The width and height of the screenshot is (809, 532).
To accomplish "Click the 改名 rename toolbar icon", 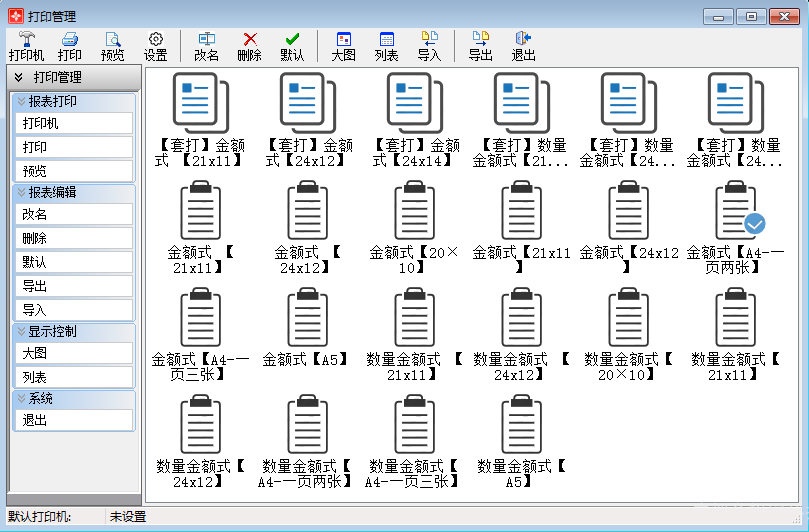I will click(x=206, y=40).
